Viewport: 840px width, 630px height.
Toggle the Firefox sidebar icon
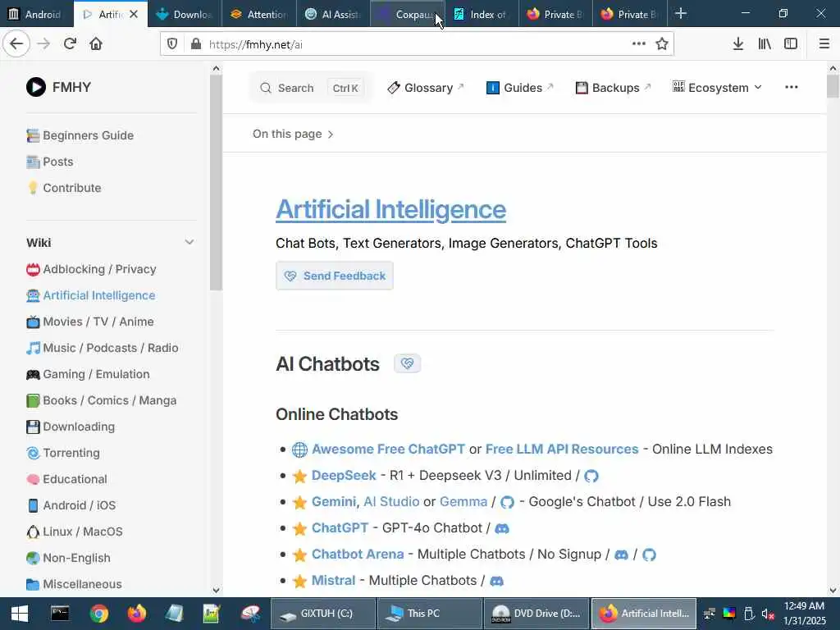point(791,44)
